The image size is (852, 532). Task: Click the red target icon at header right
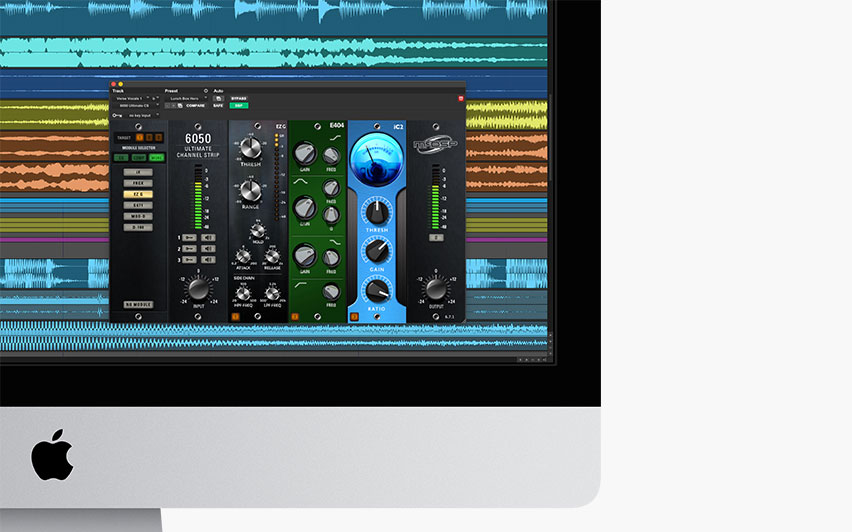(x=461, y=98)
